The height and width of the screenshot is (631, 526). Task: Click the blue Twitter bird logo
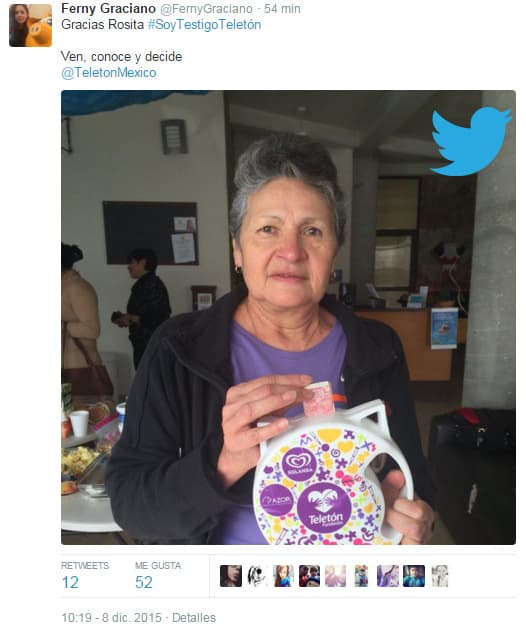pos(471,141)
